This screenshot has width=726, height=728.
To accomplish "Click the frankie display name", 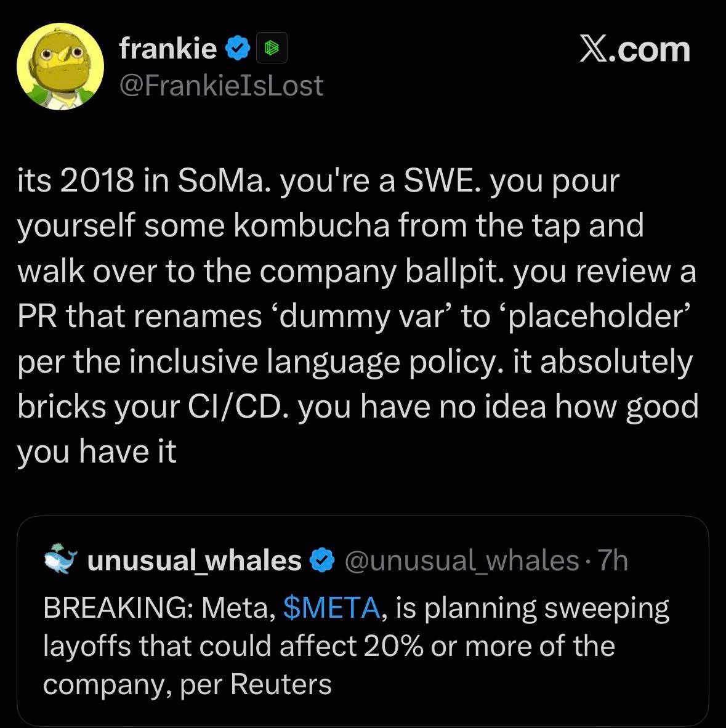I will pos(168,48).
